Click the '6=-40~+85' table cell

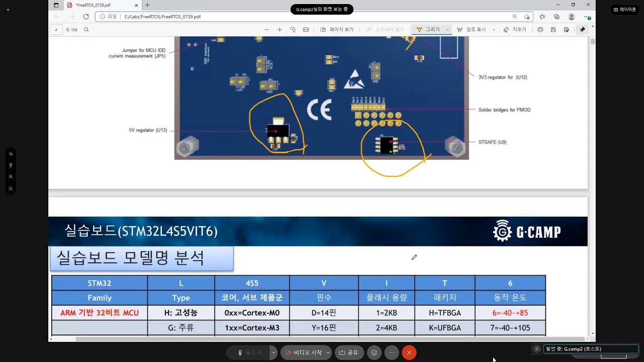pyautogui.click(x=510, y=313)
